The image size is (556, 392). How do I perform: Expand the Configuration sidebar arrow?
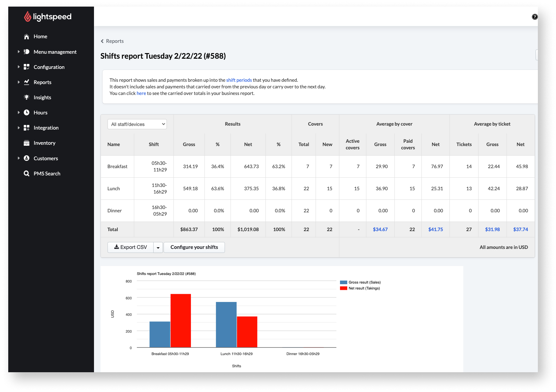pos(19,67)
